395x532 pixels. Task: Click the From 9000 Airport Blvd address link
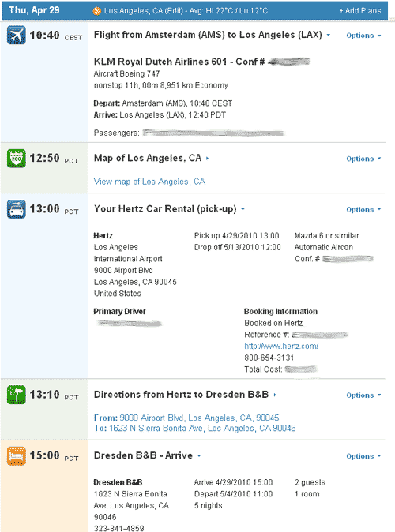[x=186, y=418]
